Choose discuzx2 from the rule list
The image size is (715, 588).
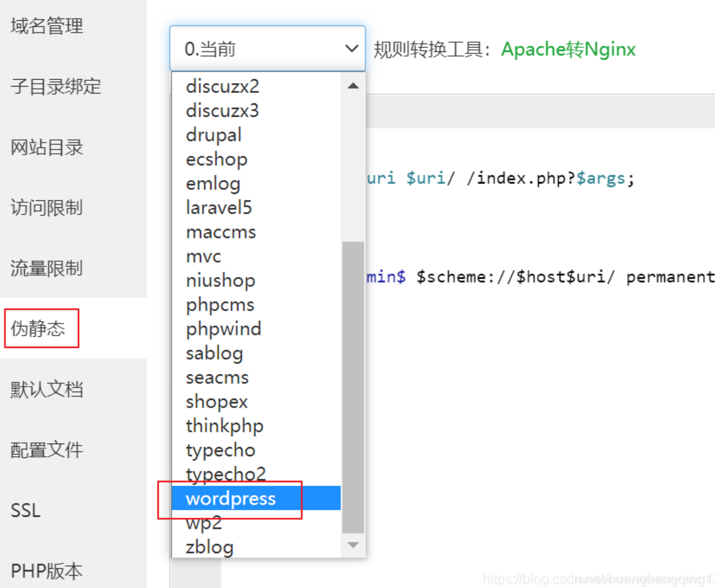click(x=256, y=87)
